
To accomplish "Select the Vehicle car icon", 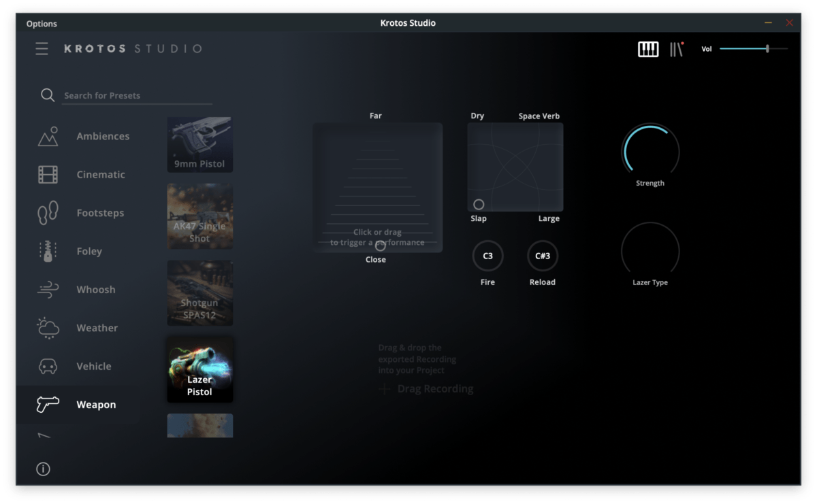I will [47, 366].
